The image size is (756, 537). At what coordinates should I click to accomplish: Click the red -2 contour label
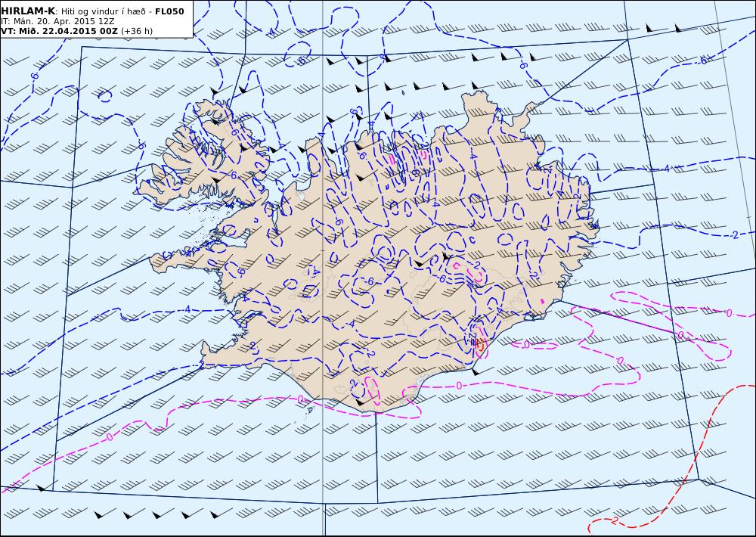[613, 520]
